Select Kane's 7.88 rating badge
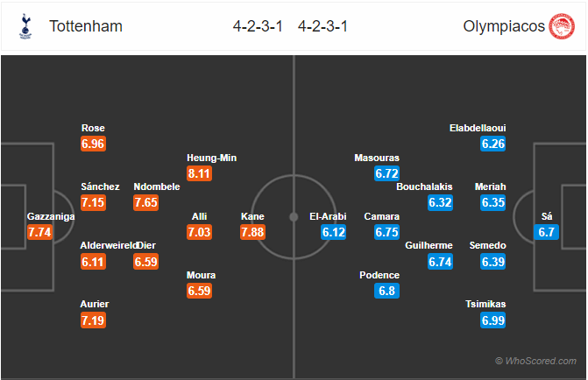Viewport: 588px width, 380px height. click(x=252, y=232)
